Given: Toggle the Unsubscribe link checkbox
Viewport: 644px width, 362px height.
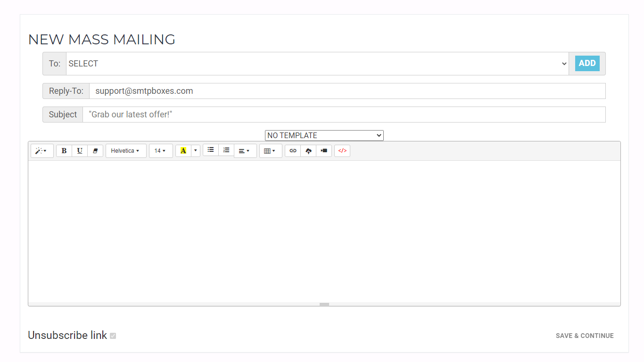Looking at the screenshot, I should (113, 336).
